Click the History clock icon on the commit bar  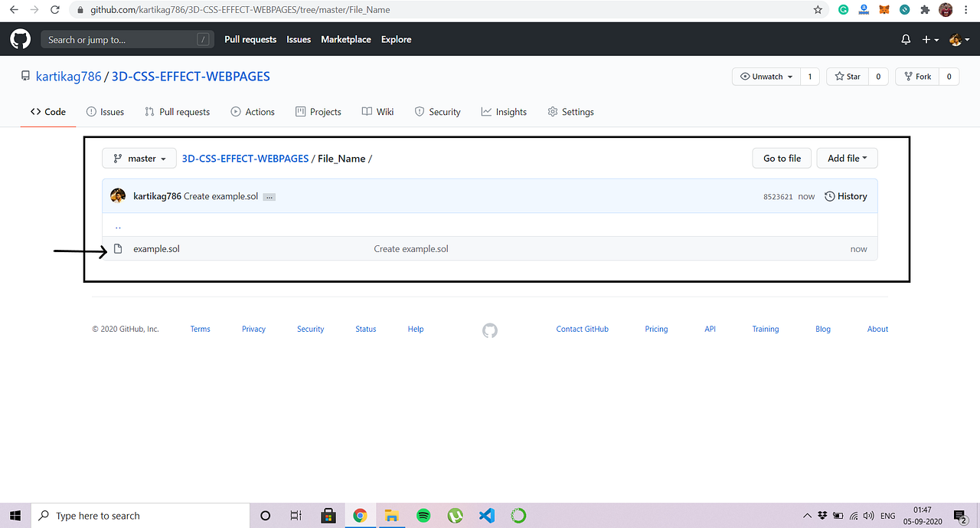pyautogui.click(x=828, y=196)
